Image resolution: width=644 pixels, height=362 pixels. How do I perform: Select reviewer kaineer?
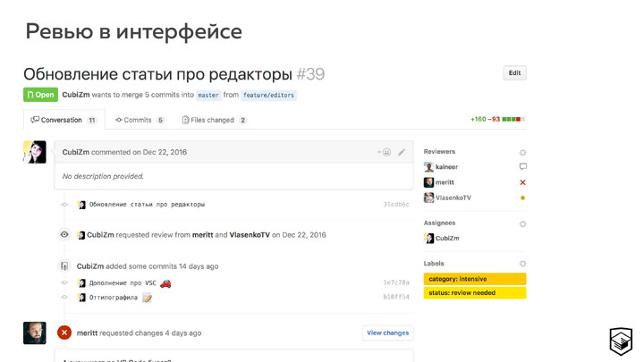(x=446, y=167)
